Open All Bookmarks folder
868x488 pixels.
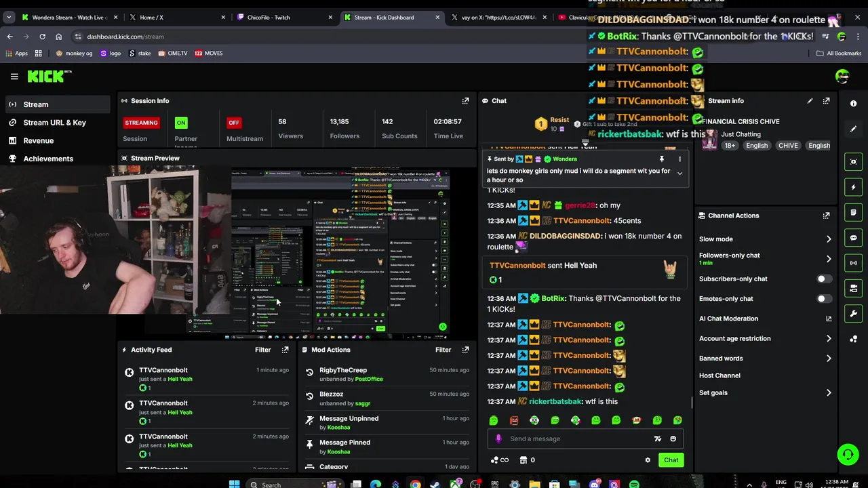click(839, 53)
